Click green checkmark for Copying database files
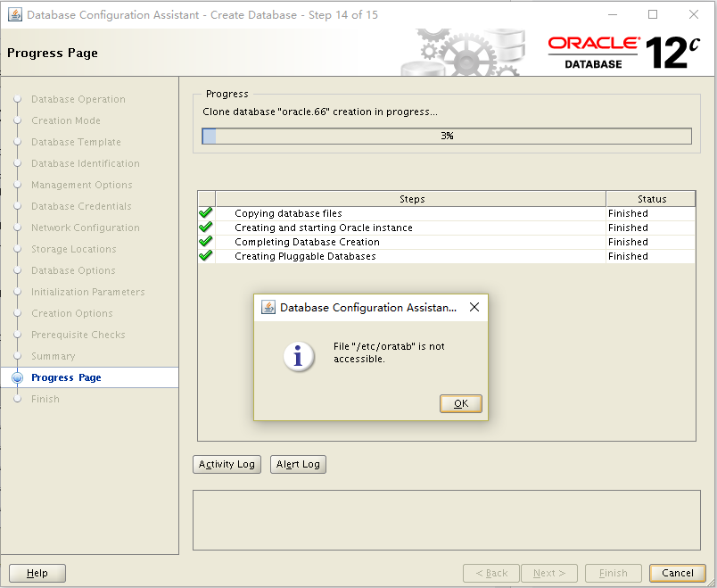 pyautogui.click(x=206, y=212)
